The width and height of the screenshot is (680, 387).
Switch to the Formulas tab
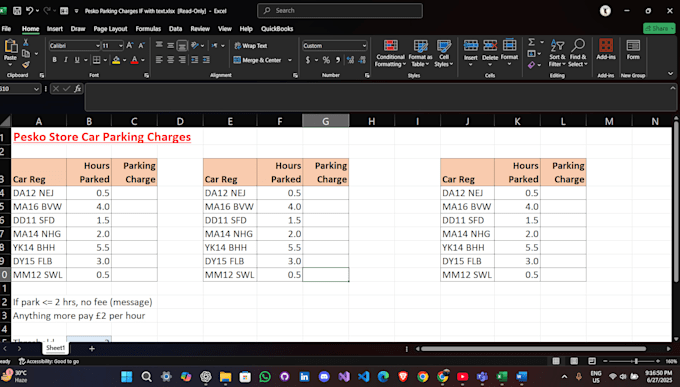148,29
